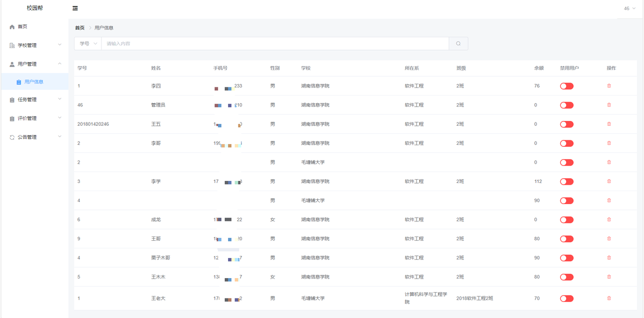Flip the 禁用用户 switch for 王老大

567,299
